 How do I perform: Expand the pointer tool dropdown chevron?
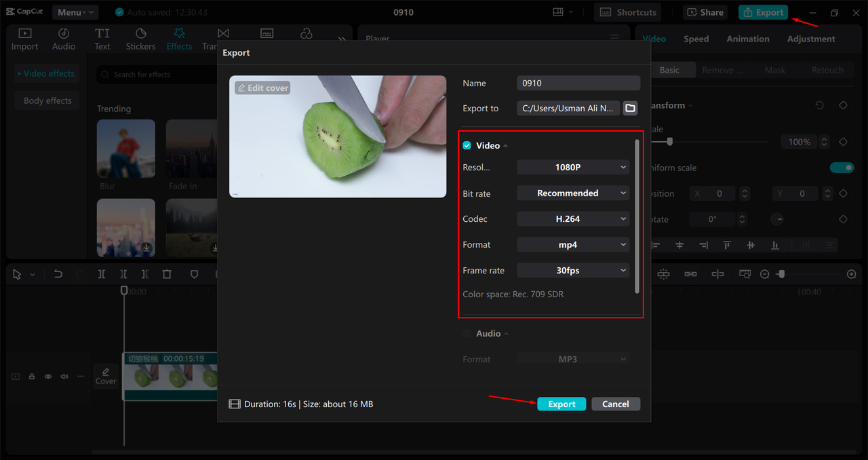[32, 275]
